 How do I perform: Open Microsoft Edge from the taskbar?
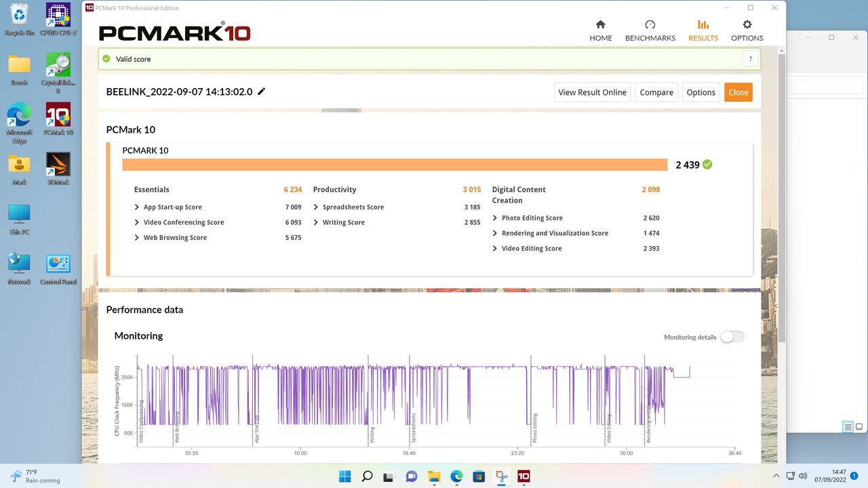point(456,476)
